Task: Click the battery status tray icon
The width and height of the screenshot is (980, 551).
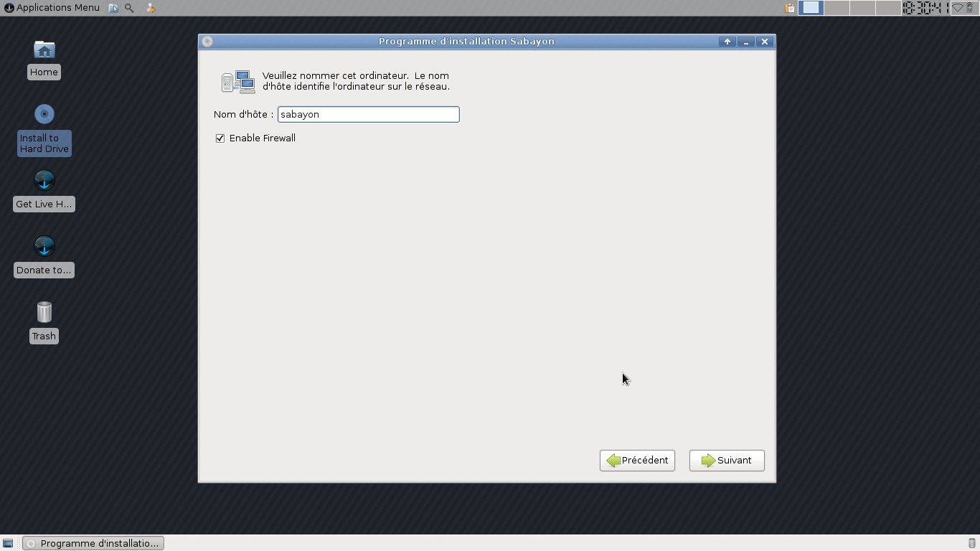Action: 970,8
